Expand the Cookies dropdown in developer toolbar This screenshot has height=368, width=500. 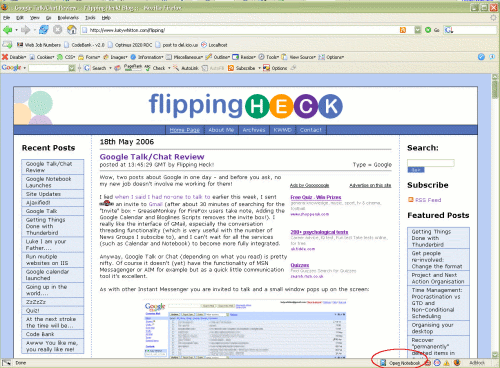click(43, 57)
